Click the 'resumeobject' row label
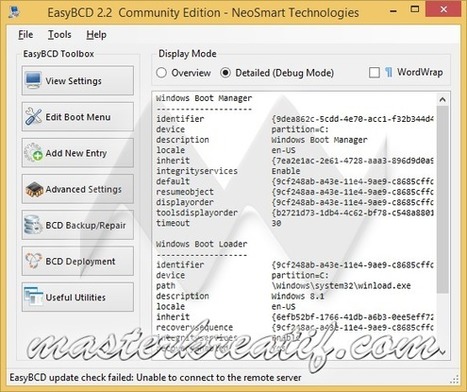 (185, 192)
